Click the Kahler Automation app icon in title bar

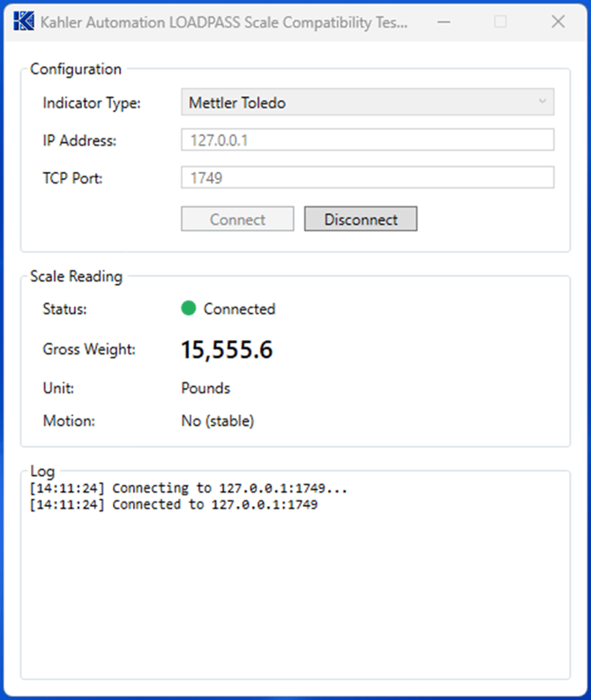(x=24, y=22)
